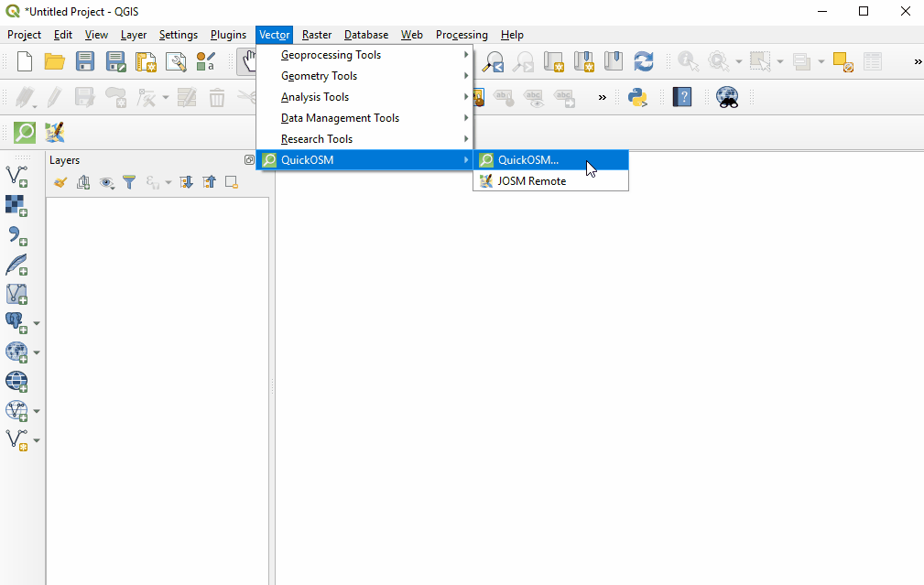Open the Data Management Tools submenu
924x585 pixels.
[364, 118]
